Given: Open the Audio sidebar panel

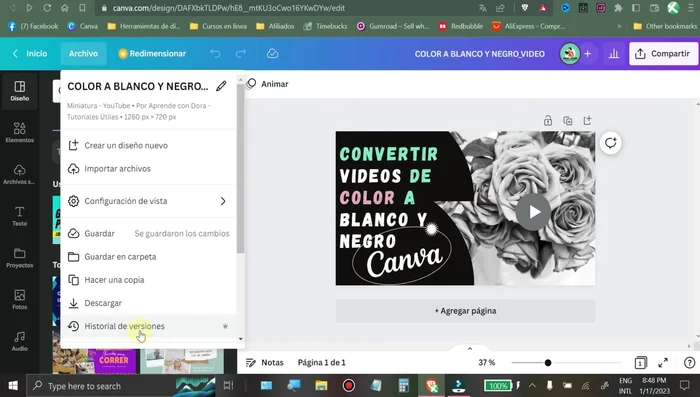Looking at the screenshot, I should 20,341.
